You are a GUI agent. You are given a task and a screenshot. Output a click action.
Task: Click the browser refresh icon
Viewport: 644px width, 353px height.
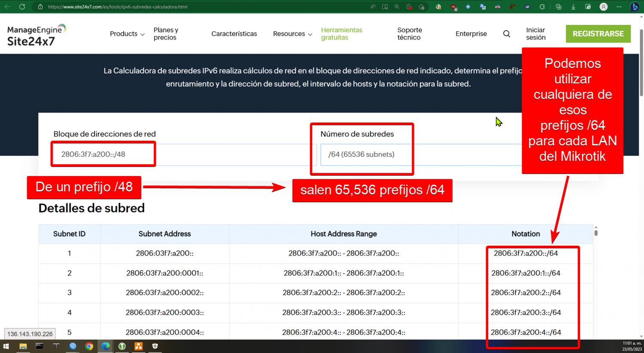click(22, 7)
